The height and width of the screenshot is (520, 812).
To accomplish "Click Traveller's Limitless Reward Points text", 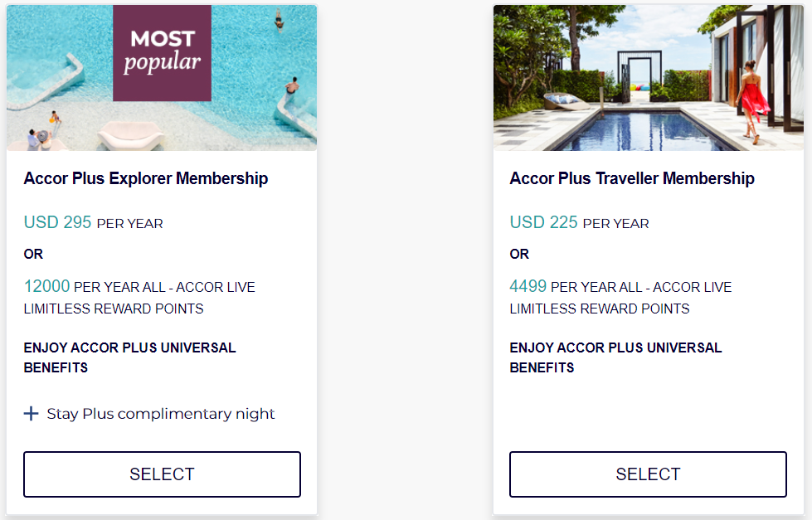I will pos(599,309).
